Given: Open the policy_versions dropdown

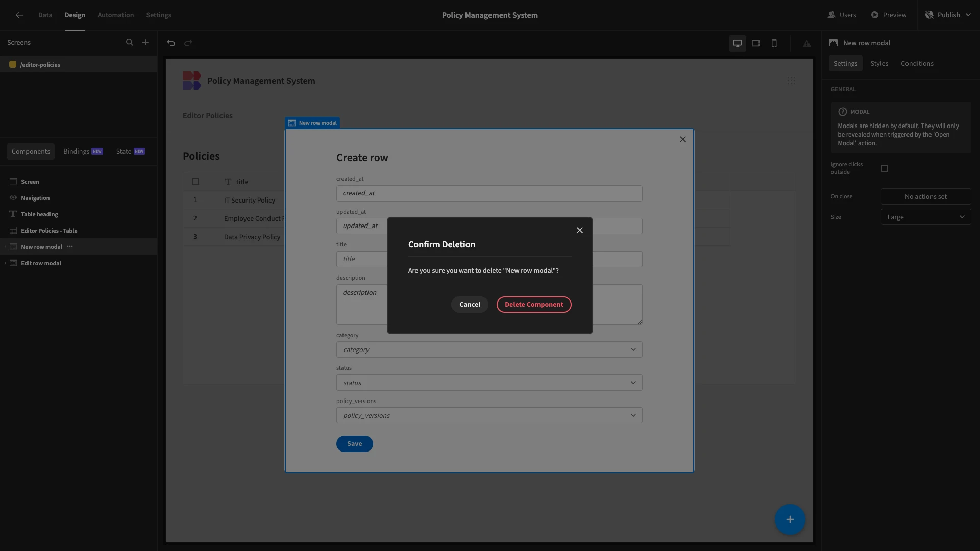Looking at the screenshot, I should [489, 415].
